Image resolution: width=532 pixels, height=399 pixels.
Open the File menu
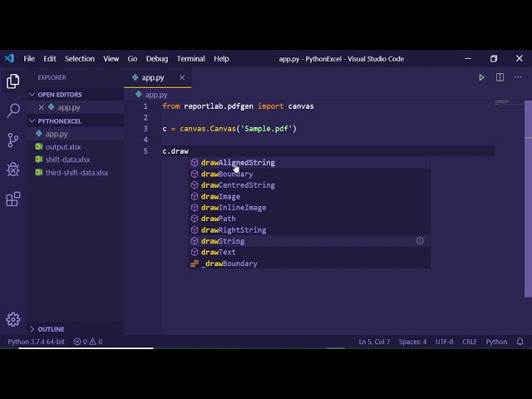[29, 59]
